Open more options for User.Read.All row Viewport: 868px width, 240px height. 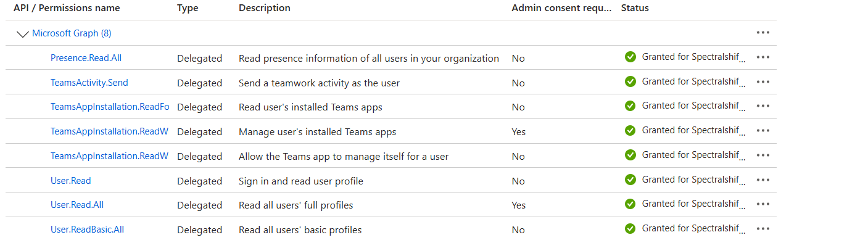tap(763, 204)
